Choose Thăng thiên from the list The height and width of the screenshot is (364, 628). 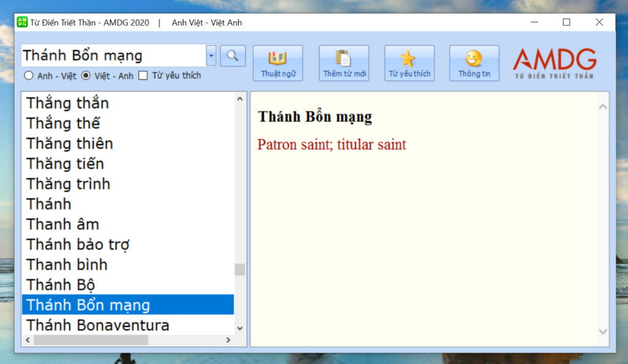[x=69, y=143]
